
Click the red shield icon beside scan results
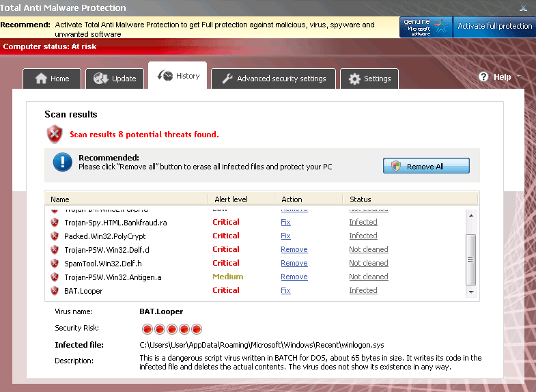(55, 134)
